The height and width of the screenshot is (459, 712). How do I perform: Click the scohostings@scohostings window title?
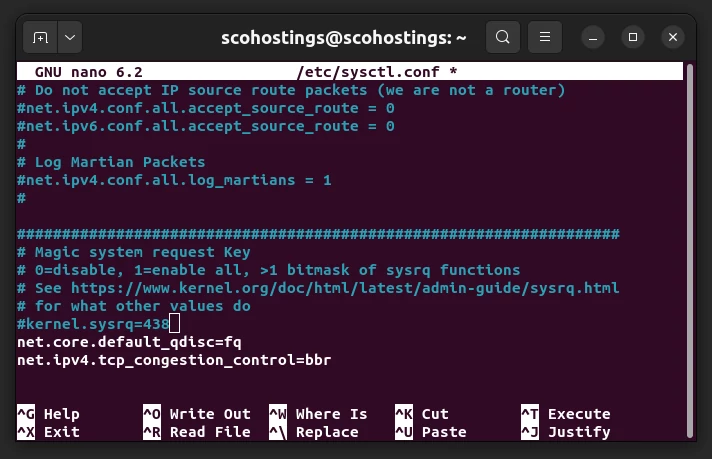(x=344, y=38)
